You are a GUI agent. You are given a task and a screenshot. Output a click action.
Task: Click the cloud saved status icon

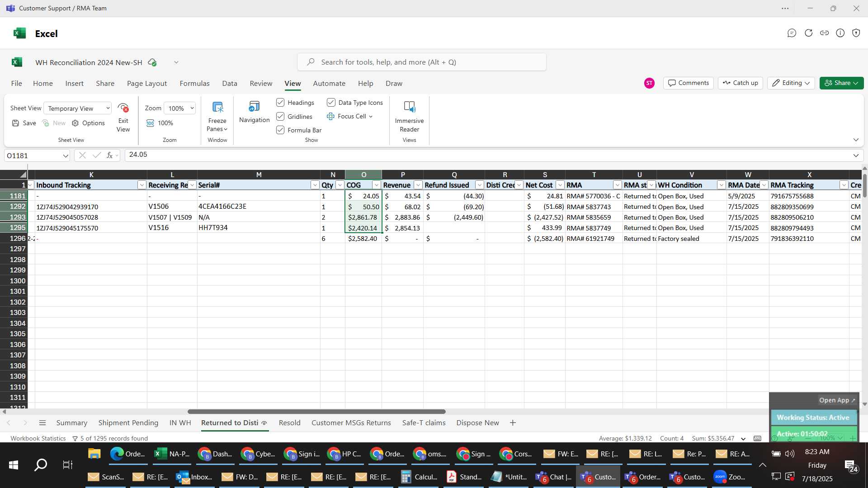click(152, 62)
